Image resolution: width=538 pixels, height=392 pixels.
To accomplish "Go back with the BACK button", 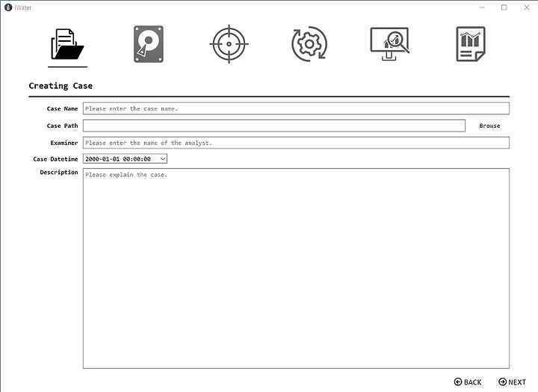I will coord(468,382).
